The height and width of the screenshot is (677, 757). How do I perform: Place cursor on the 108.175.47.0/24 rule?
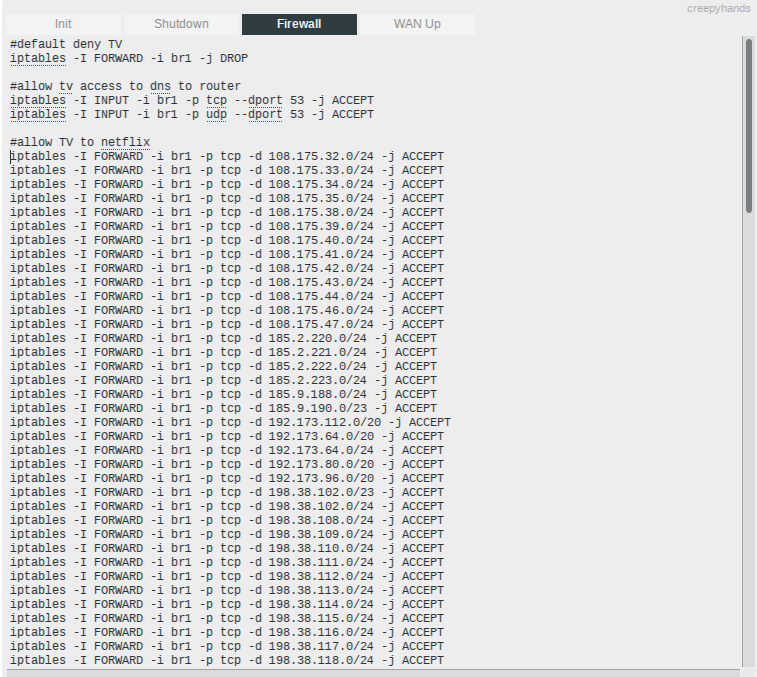click(x=227, y=325)
